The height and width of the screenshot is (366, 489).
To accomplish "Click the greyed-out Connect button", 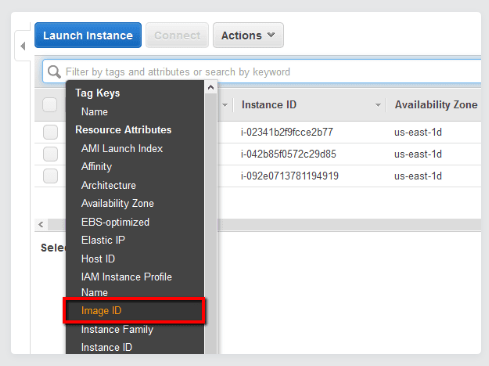I will point(177,35).
